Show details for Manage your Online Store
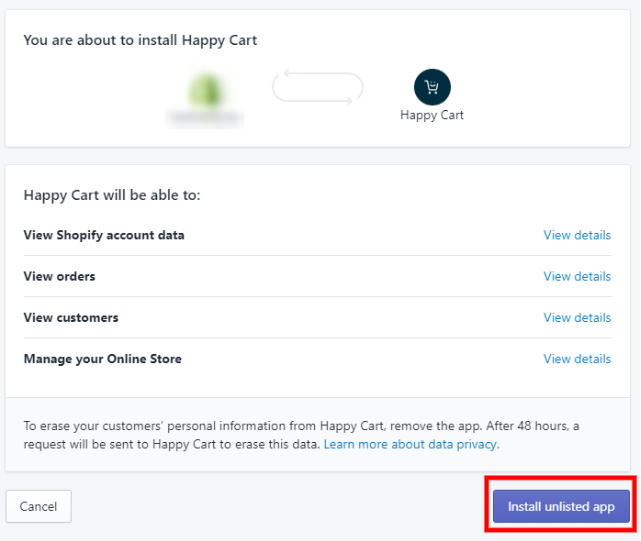 coord(577,359)
